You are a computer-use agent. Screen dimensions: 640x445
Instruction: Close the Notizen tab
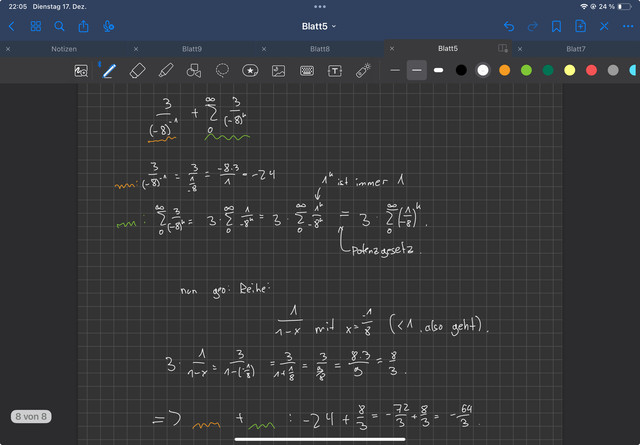[x=8, y=49]
